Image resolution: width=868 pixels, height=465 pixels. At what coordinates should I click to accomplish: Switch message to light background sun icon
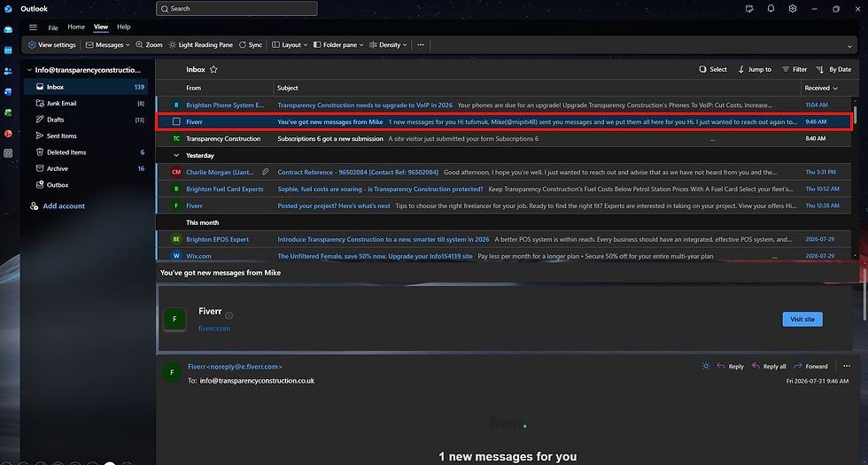point(705,367)
